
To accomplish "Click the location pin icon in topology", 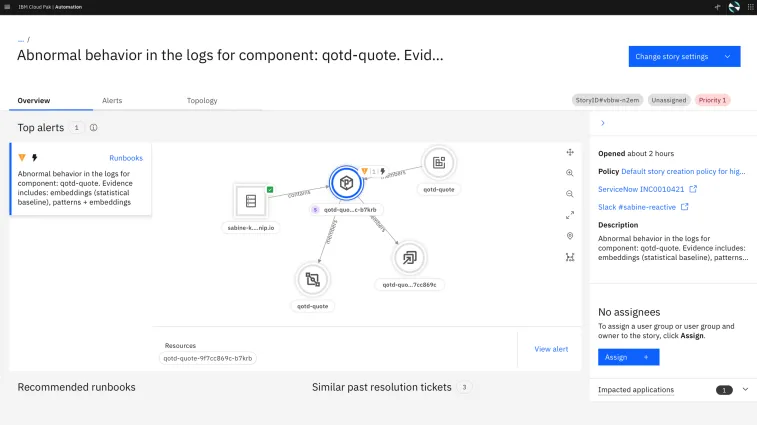I will coord(570,236).
